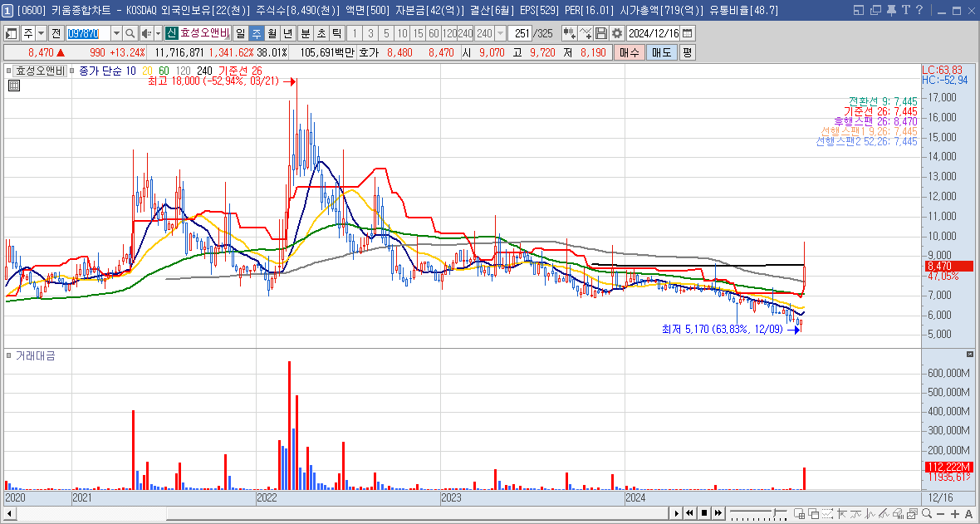
Task: Open the stock code 097870 dropdown arrow
Action: tap(116, 33)
